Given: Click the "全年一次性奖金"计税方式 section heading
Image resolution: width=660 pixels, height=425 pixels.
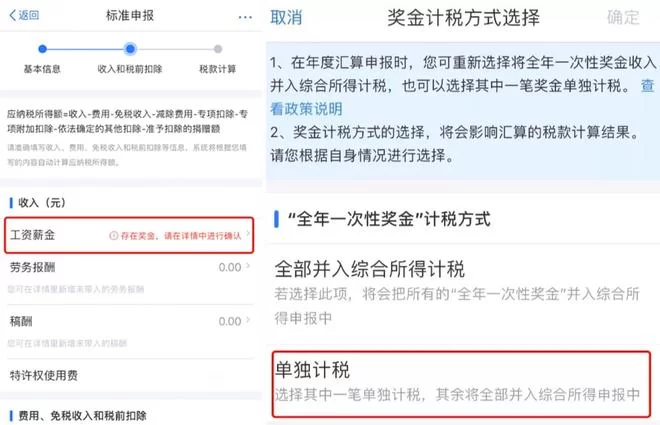Looking at the screenshot, I should (x=389, y=219).
